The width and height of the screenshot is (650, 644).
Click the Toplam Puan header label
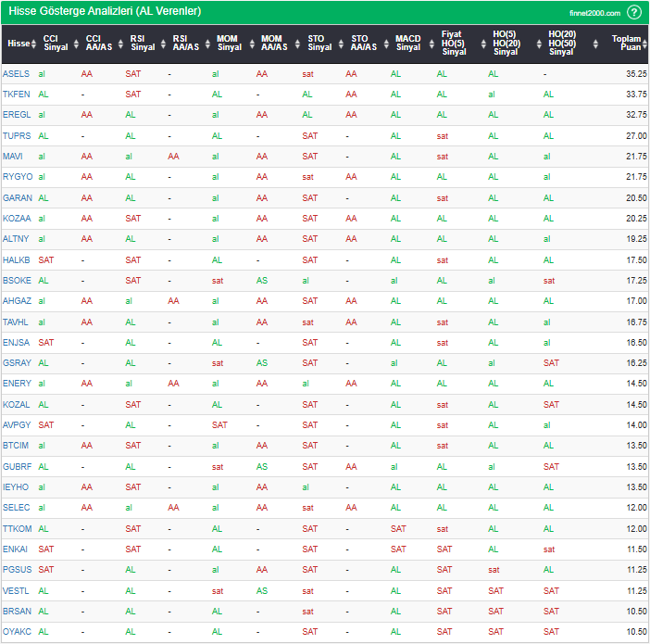pos(626,44)
